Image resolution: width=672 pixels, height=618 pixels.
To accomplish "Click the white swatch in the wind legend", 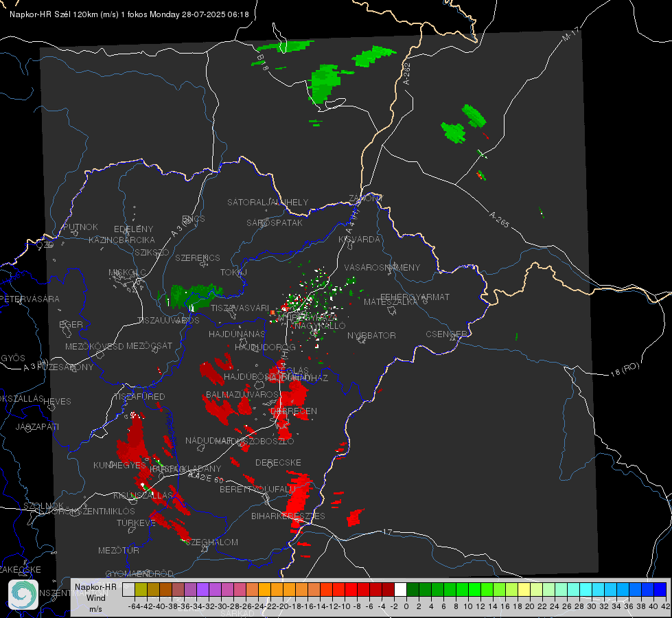I will tap(400, 590).
